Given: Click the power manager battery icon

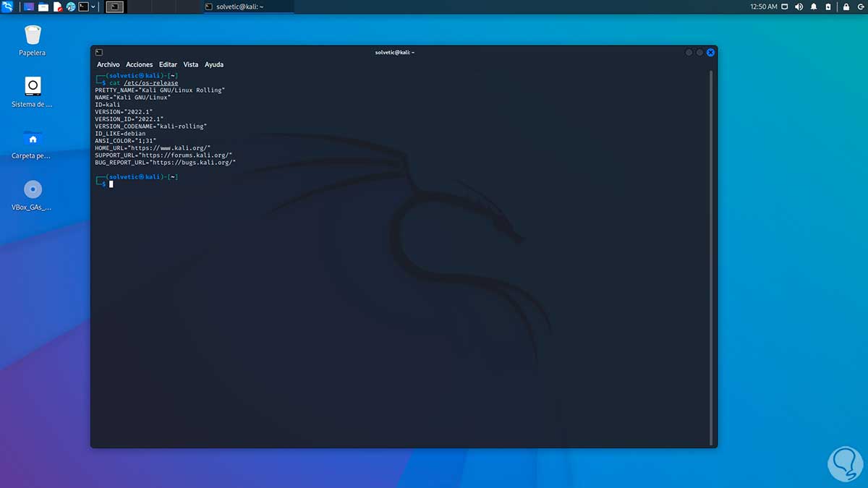Looking at the screenshot, I should pos(828,7).
